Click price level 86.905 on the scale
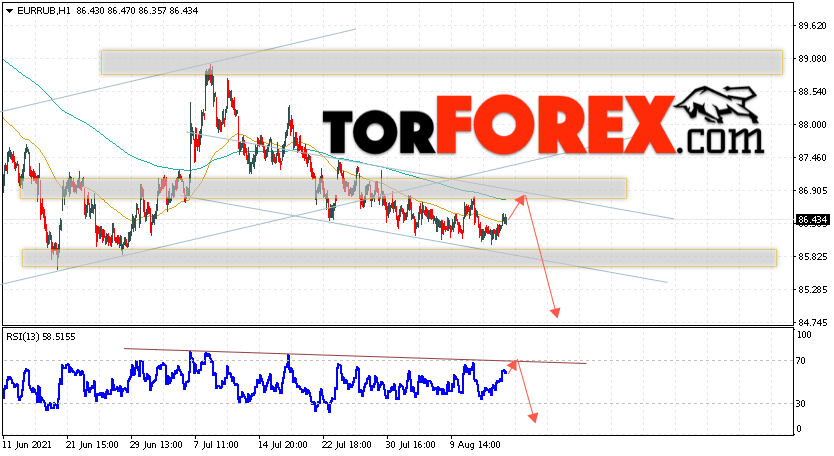The height and width of the screenshot is (456, 834). 812,190
